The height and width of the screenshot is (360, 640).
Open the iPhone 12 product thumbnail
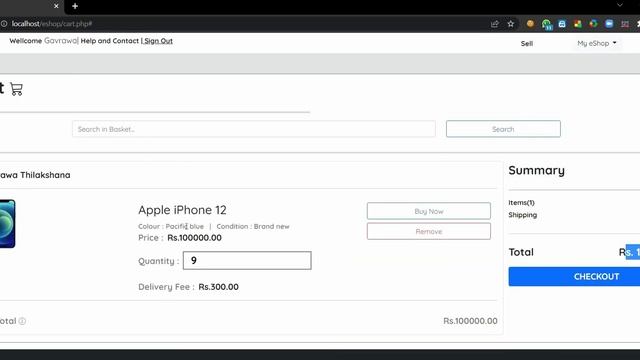[x=7, y=224]
